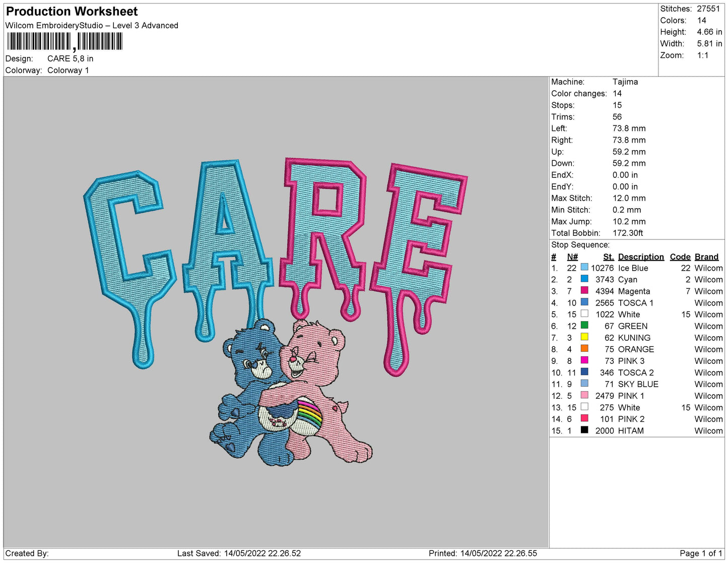This screenshot has width=728, height=563.
Task: Click the Page 1 of 1 indicator
Action: click(700, 553)
